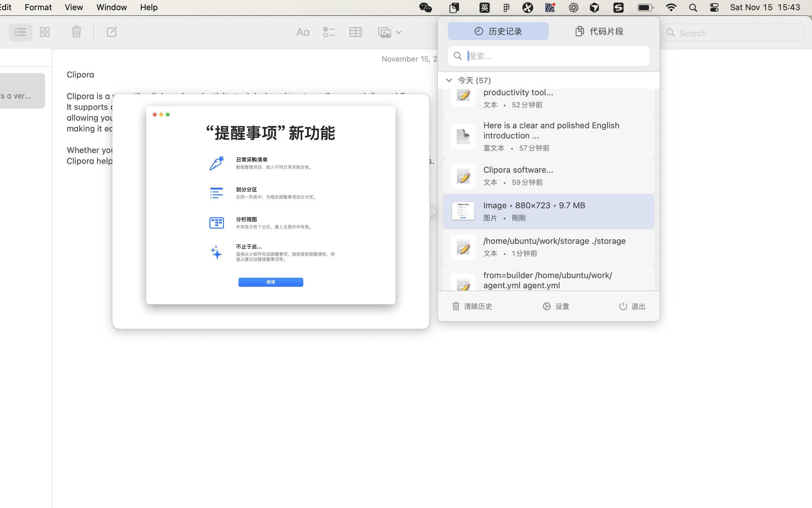
Task: Add a table via table icon
Action: pos(356,33)
